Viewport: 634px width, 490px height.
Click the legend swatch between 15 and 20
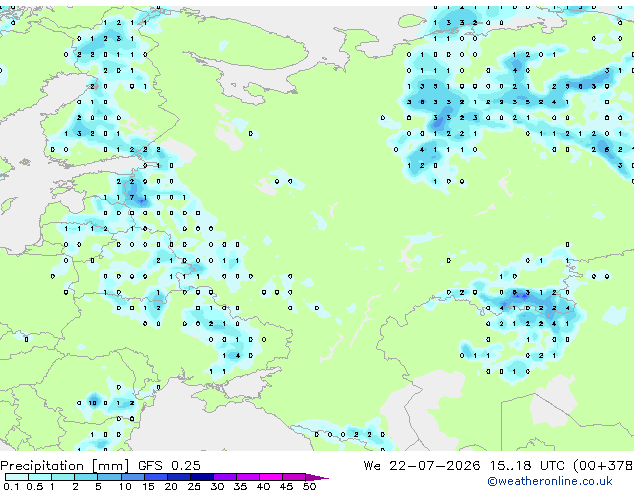coord(156,477)
